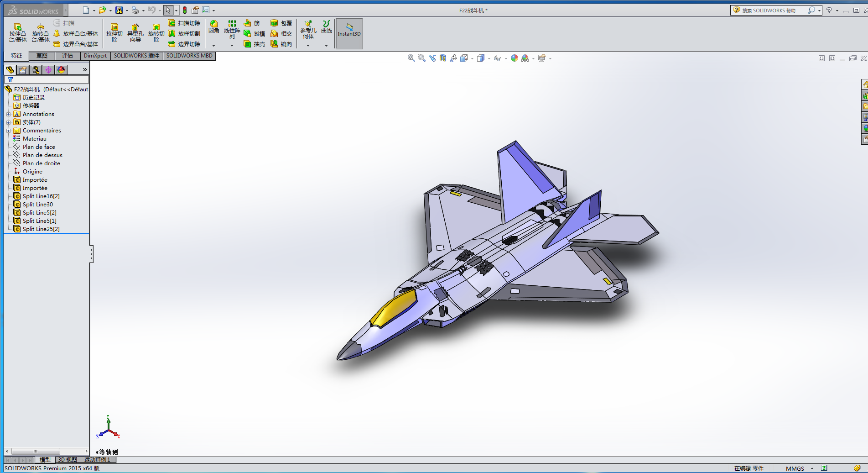The image size is (868, 473).
Task: Toggle the feature tree filter funnel
Action: 10,79
